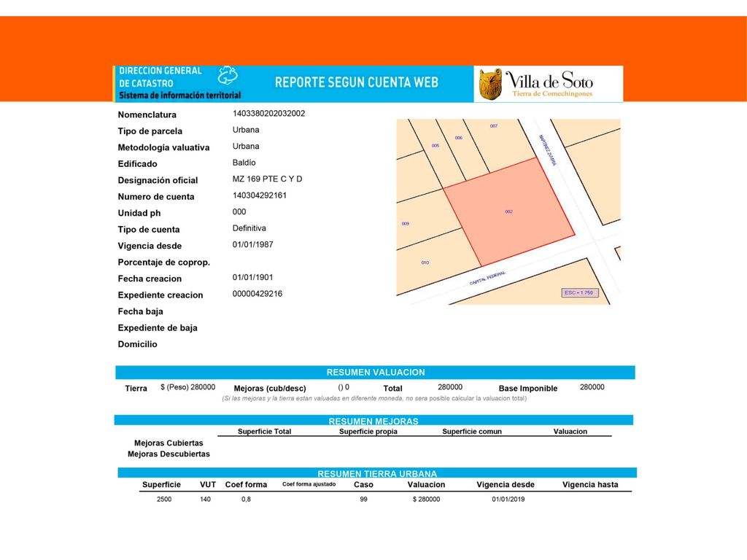Click the RESUMEN VALUACION section header
Image resolution: width=747 pixels, height=560 pixels.
click(376, 373)
